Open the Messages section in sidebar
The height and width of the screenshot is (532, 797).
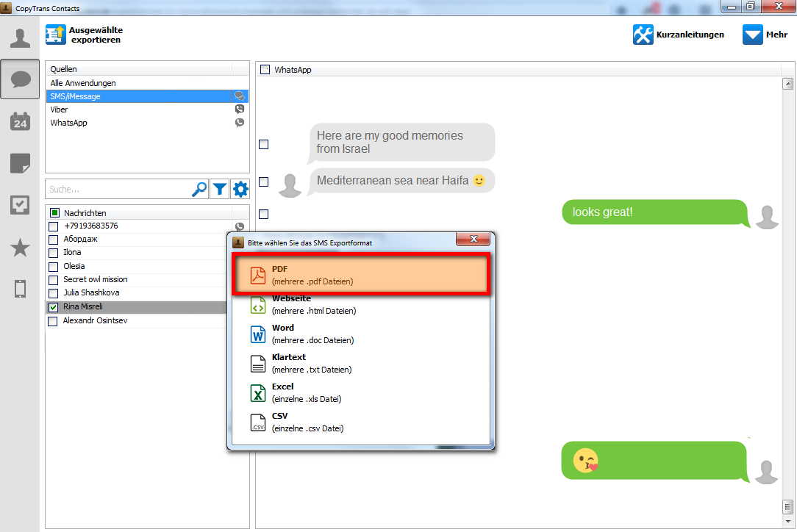pyautogui.click(x=20, y=79)
